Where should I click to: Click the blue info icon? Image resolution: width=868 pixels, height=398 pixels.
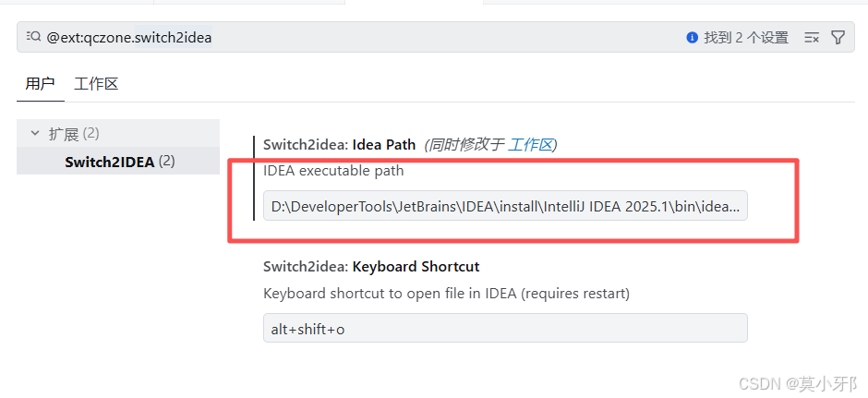tap(691, 38)
